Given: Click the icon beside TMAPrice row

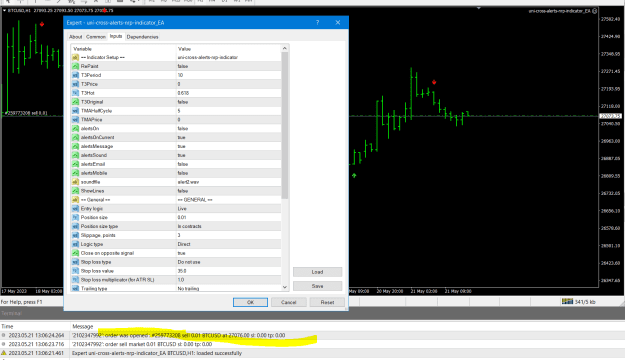Looking at the screenshot, I should (x=75, y=120).
